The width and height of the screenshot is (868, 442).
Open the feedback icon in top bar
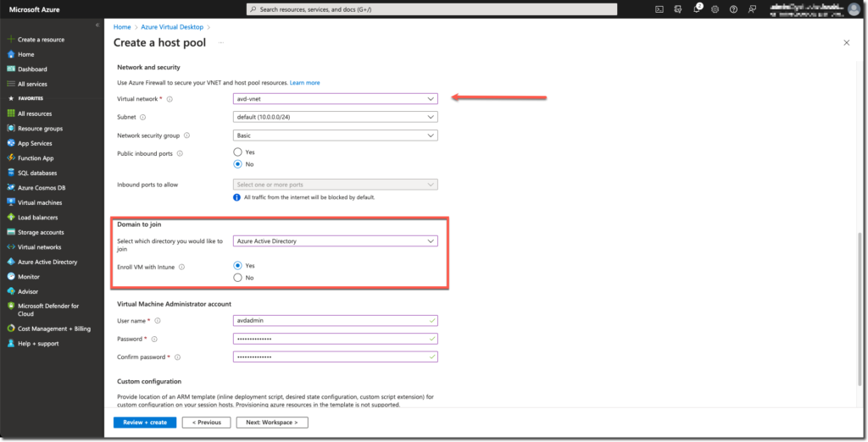tap(752, 9)
